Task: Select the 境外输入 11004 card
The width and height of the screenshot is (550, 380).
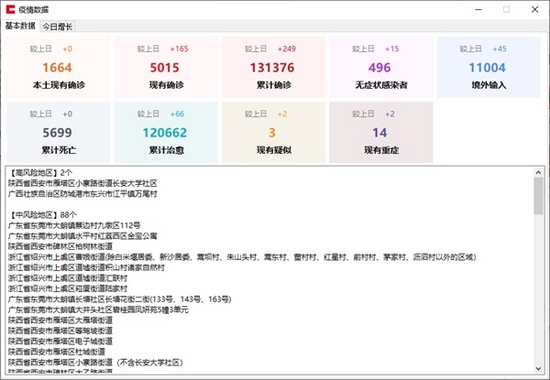Action: 489,67
